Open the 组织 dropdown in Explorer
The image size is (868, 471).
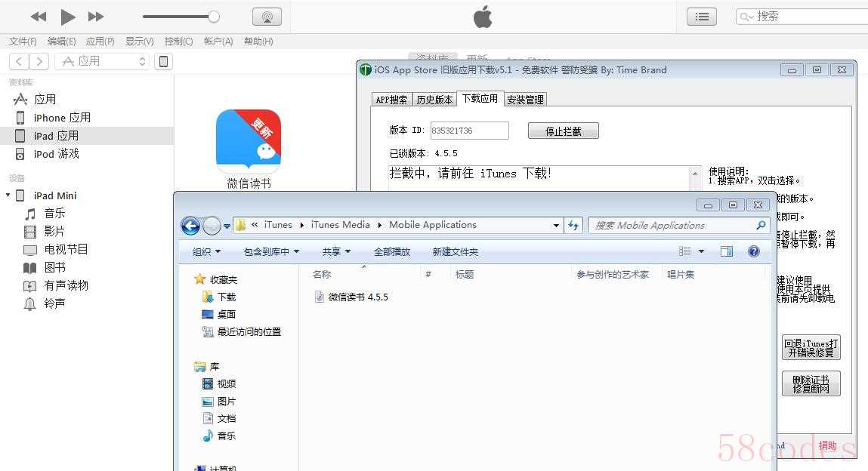pos(206,252)
